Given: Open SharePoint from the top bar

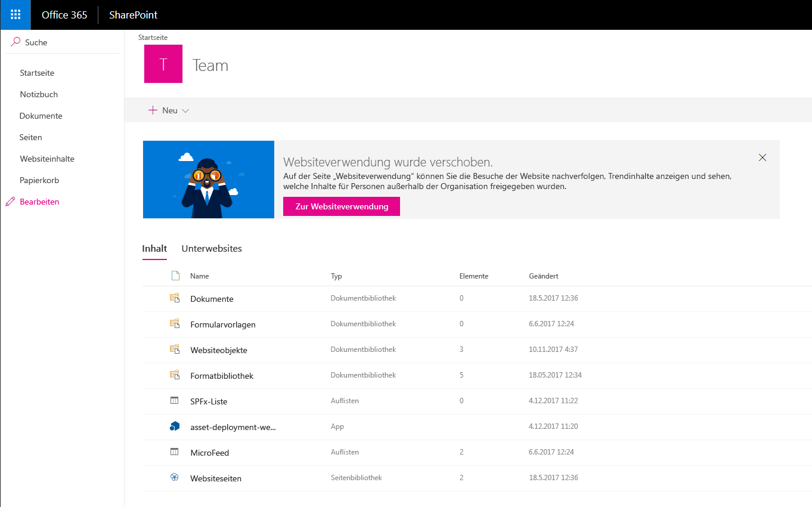Looking at the screenshot, I should [132, 15].
